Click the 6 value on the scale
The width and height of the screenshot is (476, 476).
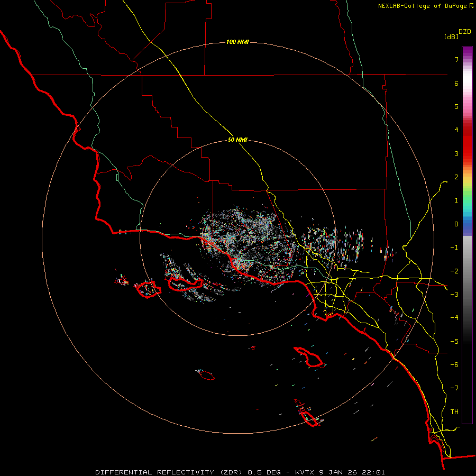pyautogui.click(x=456, y=83)
